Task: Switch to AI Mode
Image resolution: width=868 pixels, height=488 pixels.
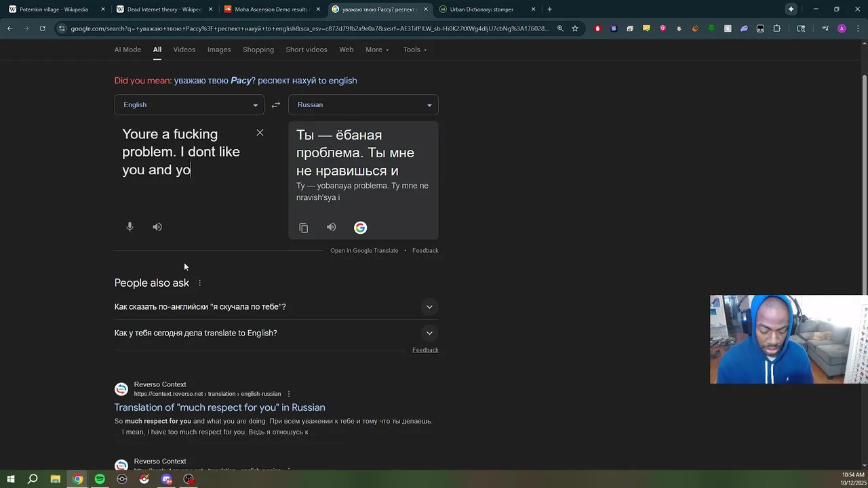Action: point(127,49)
